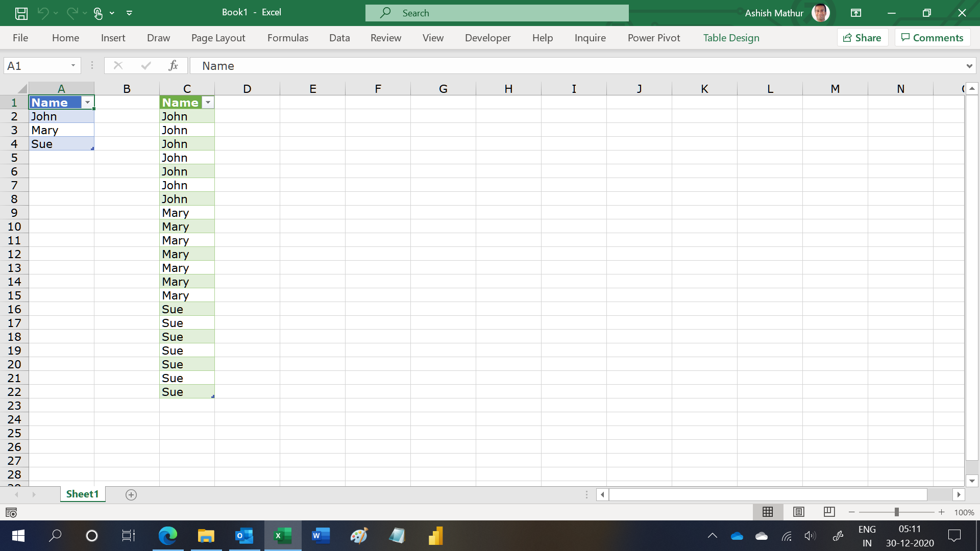Switch to Page Layout view icon
The height and width of the screenshot is (551, 980).
[799, 512]
